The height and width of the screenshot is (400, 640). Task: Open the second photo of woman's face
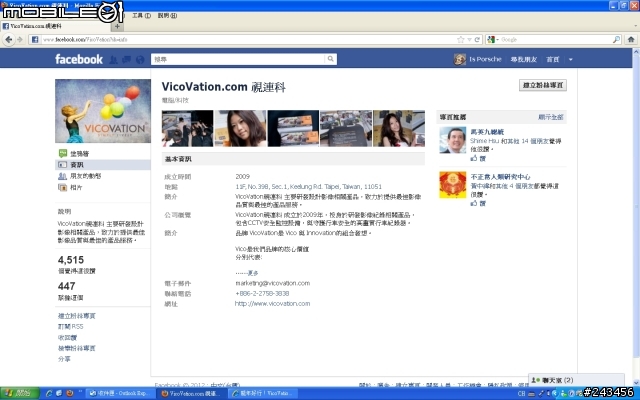click(240, 128)
